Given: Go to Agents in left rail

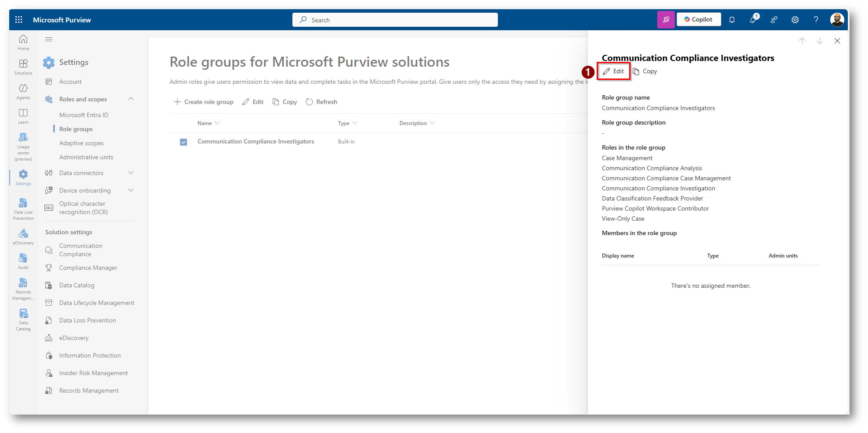Looking at the screenshot, I should click(23, 91).
